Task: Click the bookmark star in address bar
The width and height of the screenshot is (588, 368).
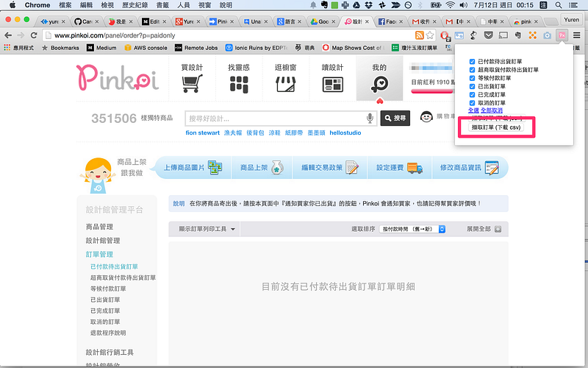Action: coord(430,35)
